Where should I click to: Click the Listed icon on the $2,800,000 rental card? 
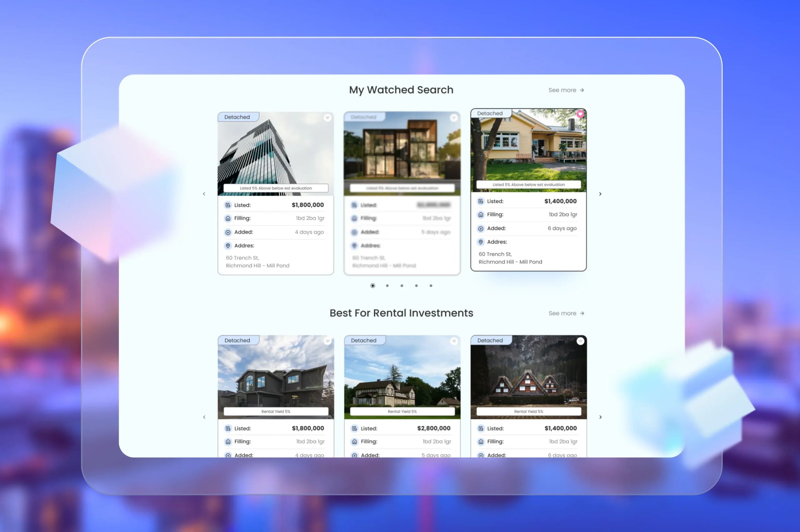coord(354,428)
